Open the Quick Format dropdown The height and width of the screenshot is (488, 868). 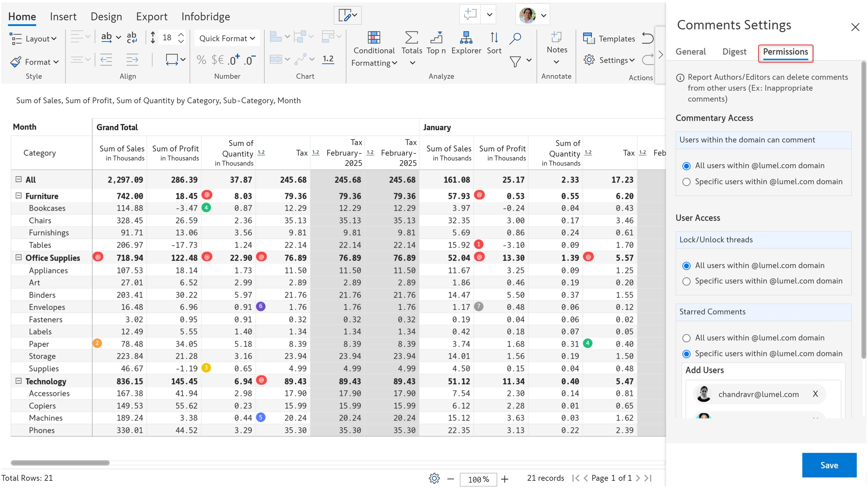[227, 38]
